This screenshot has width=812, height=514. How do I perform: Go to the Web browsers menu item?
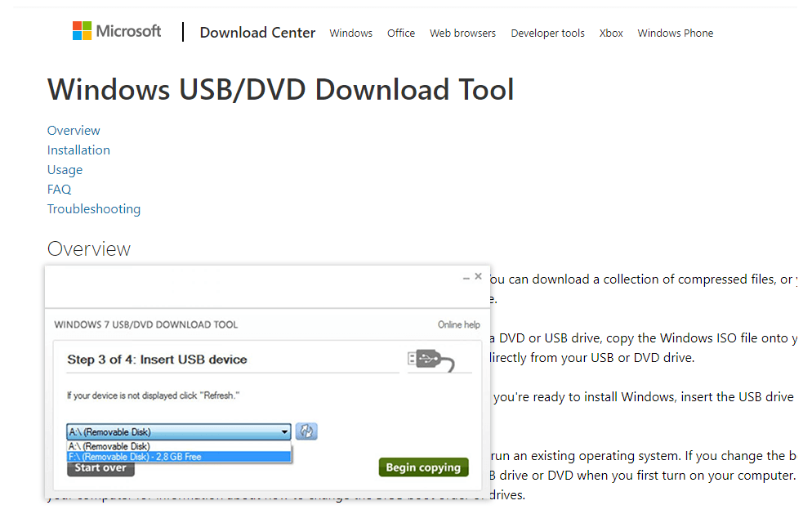pyautogui.click(x=462, y=34)
